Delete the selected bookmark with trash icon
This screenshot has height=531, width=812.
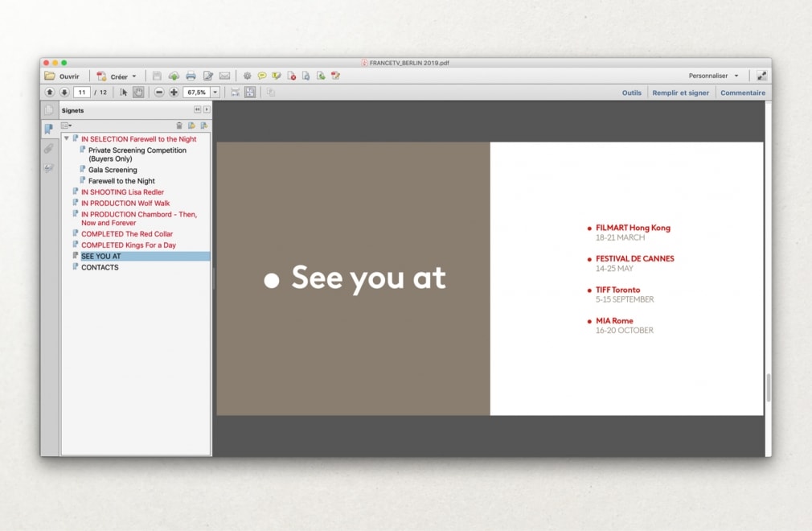[x=179, y=126]
